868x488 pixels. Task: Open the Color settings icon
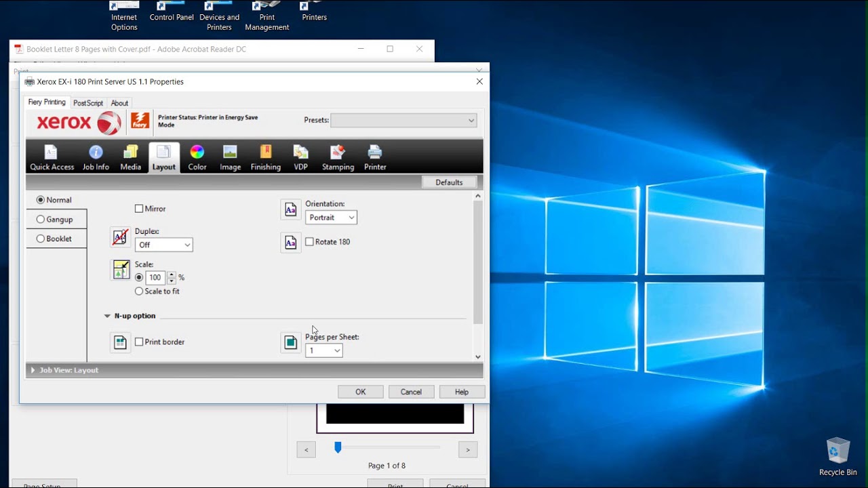(197, 157)
